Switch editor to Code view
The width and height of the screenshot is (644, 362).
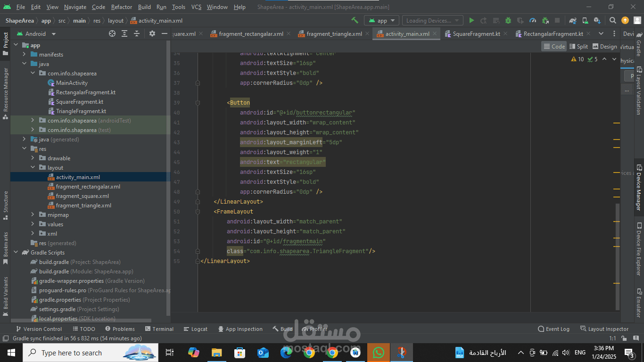tap(554, 46)
